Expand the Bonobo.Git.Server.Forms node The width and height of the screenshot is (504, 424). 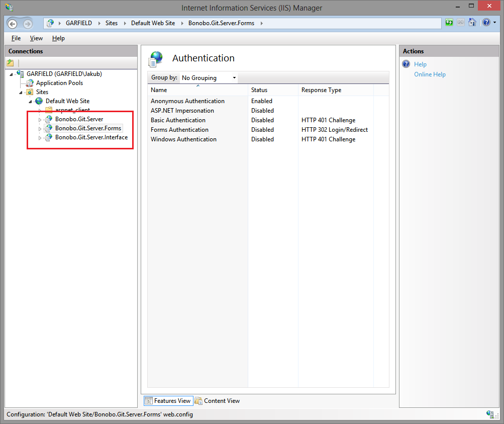[40, 129]
